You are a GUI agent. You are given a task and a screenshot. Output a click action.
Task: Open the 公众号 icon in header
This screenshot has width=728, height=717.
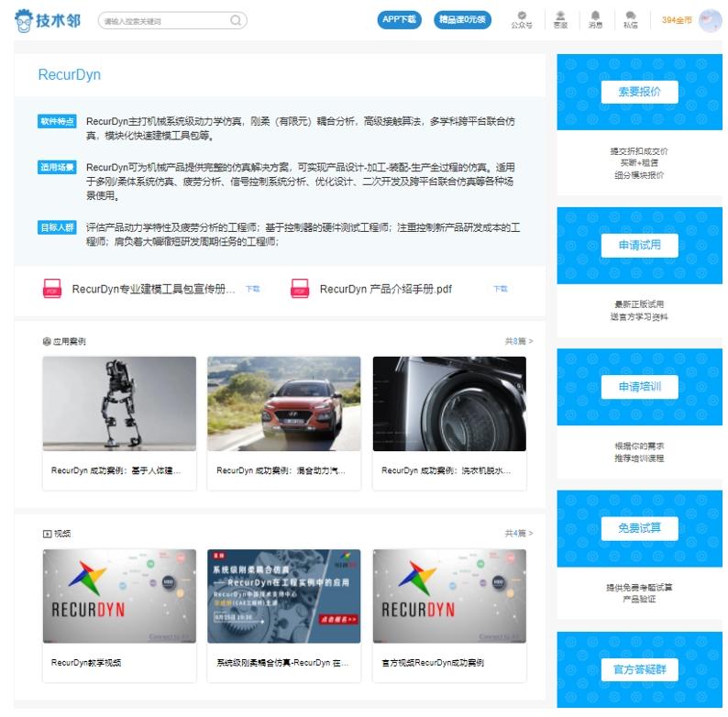pyautogui.click(x=522, y=20)
